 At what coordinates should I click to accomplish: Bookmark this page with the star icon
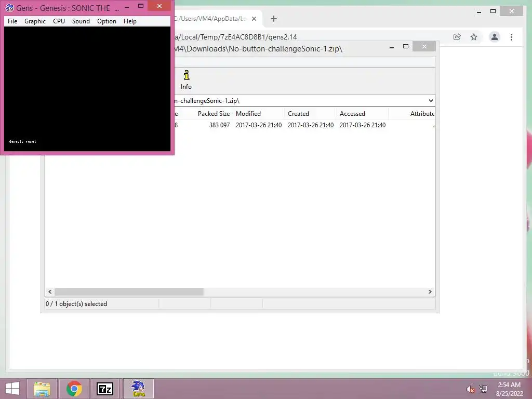474,37
